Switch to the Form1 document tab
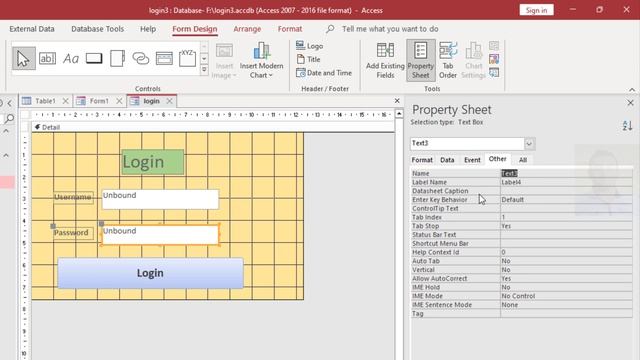The image size is (640, 360). (99, 101)
